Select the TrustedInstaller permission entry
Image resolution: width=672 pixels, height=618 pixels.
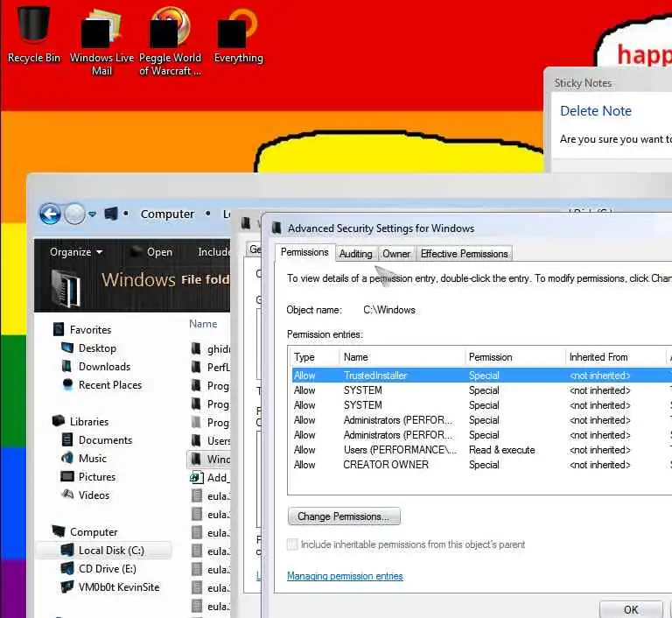tap(482, 376)
